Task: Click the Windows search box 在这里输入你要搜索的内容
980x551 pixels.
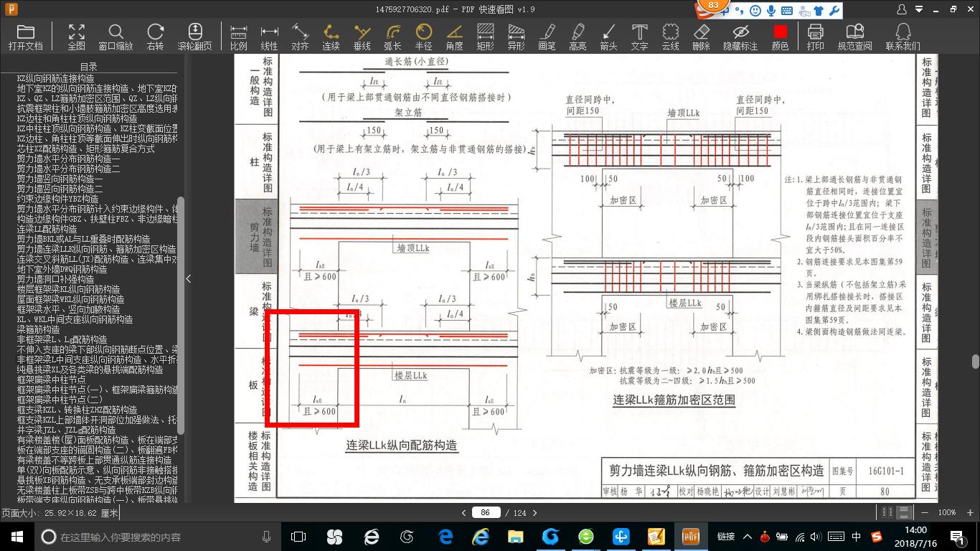Action: (155, 536)
